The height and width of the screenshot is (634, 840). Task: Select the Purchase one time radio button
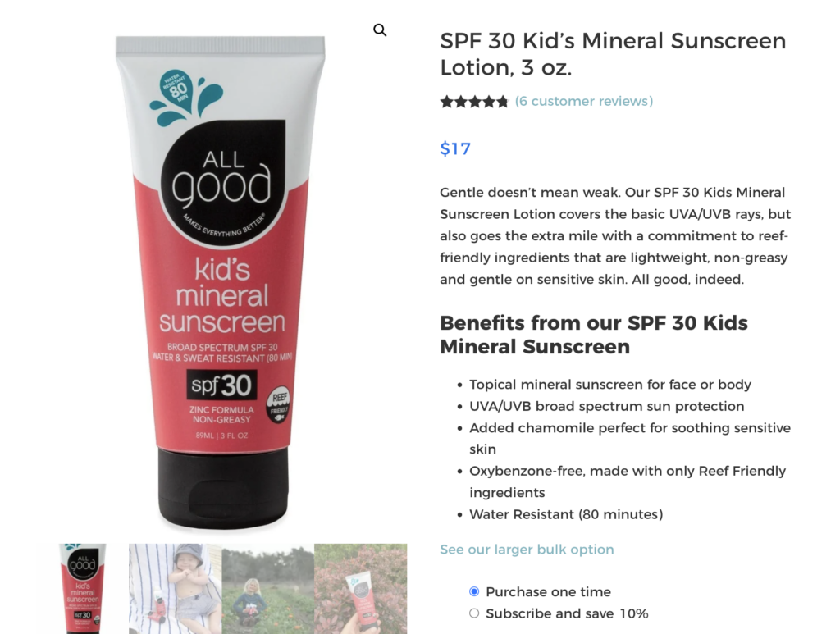(x=474, y=591)
